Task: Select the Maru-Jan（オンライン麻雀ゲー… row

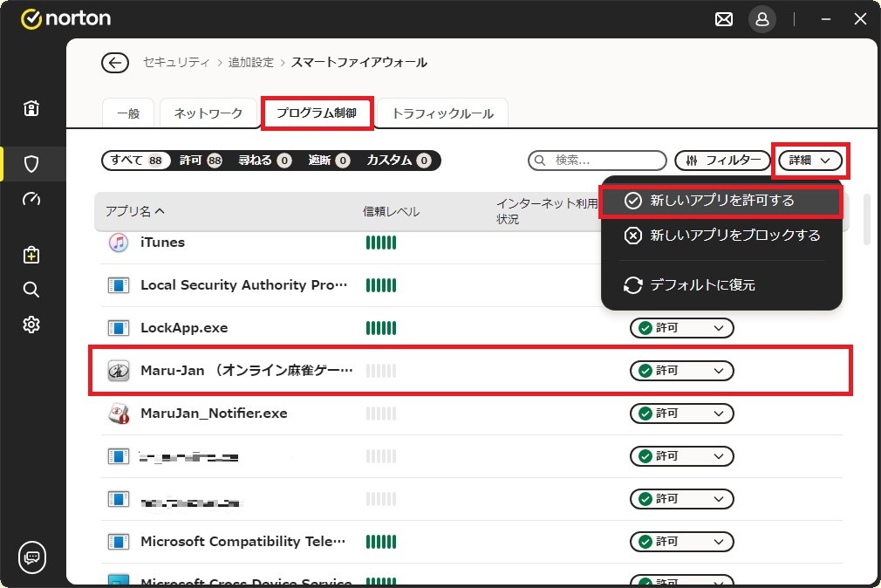Action: 471,371
